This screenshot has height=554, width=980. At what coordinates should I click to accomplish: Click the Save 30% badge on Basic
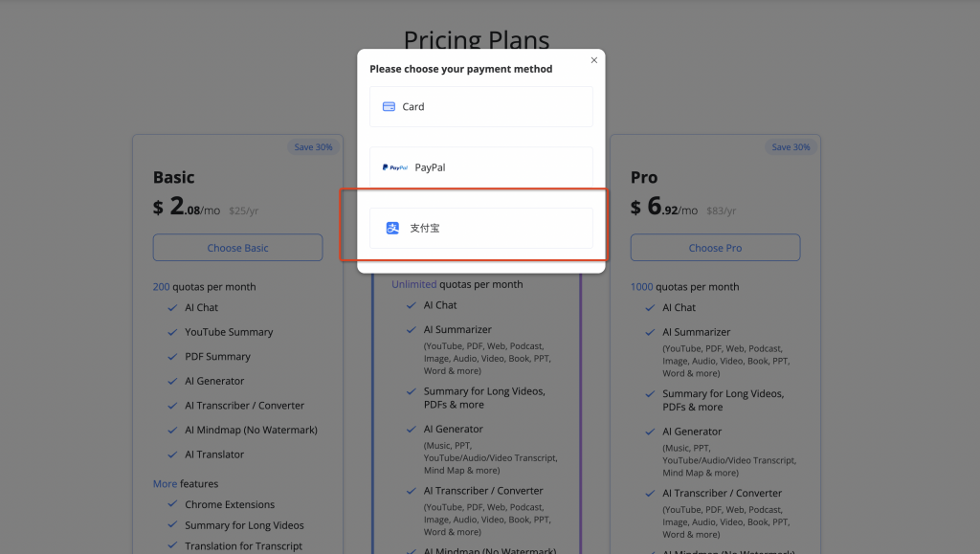[313, 147]
